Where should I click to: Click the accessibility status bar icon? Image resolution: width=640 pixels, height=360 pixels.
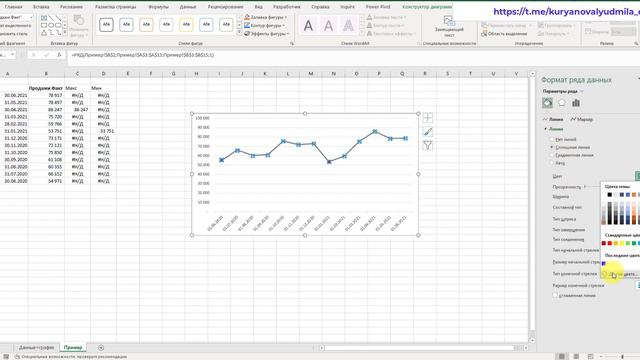click(x=17, y=357)
